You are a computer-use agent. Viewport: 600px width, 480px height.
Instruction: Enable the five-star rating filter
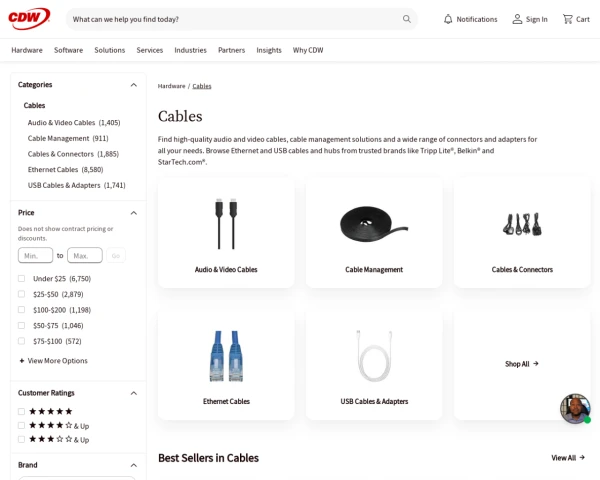[21, 411]
